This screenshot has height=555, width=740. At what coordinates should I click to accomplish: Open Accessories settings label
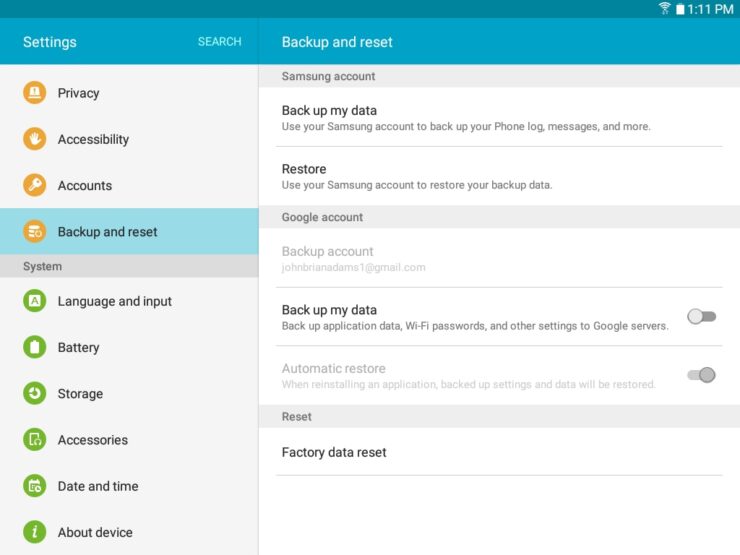tap(92, 440)
